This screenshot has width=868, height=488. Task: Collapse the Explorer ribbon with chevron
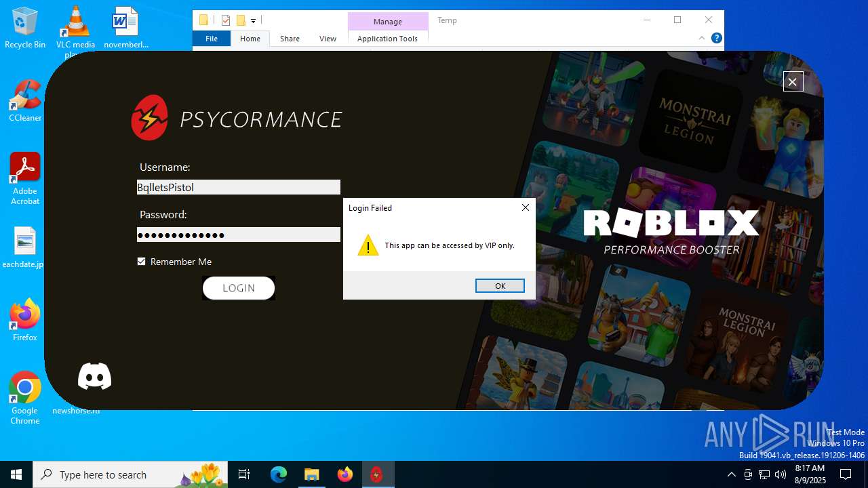point(702,39)
